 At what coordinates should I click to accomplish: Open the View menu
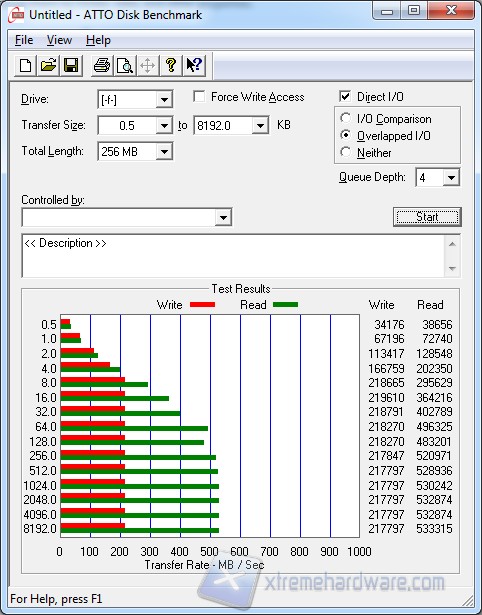(x=59, y=40)
